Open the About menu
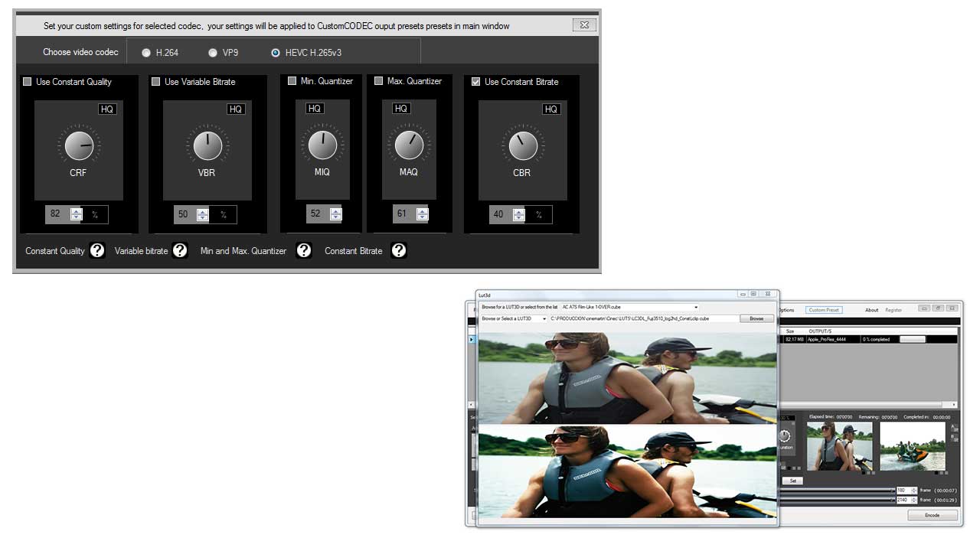980x551 pixels. pyautogui.click(x=871, y=310)
